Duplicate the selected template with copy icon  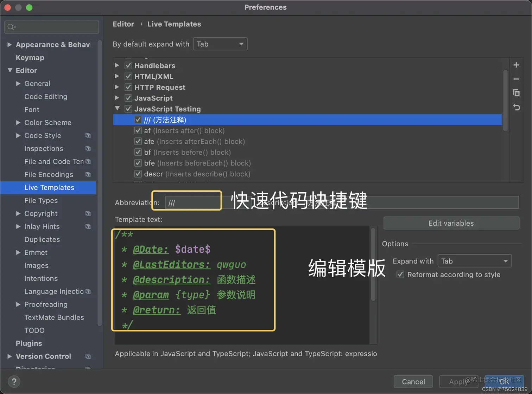(x=516, y=93)
